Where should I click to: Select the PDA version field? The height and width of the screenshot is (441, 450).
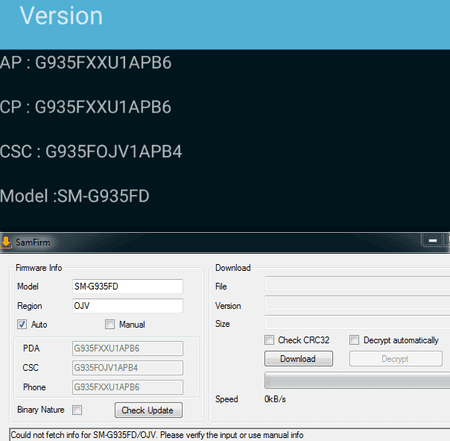tap(128, 348)
